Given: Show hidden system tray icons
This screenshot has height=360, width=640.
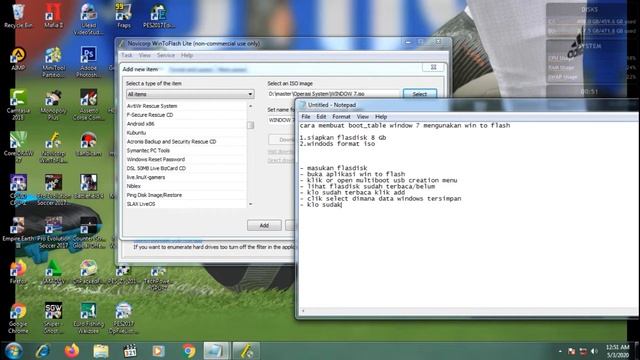Looking at the screenshot, I should (x=560, y=351).
